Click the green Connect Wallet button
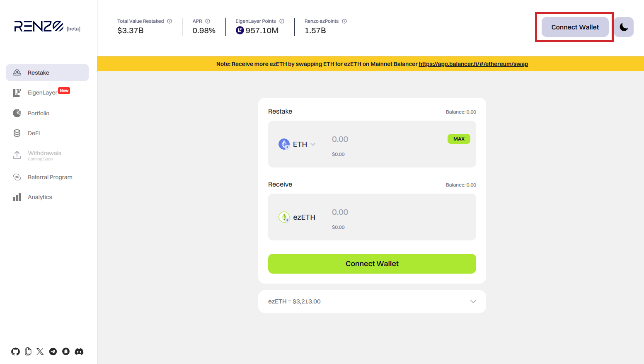 tap(372, 264)
